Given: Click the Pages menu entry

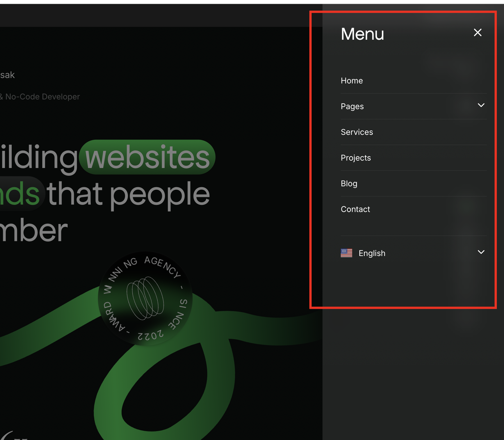Looking at the screenshot, I should pyautogui.click(x=352, y=106).
